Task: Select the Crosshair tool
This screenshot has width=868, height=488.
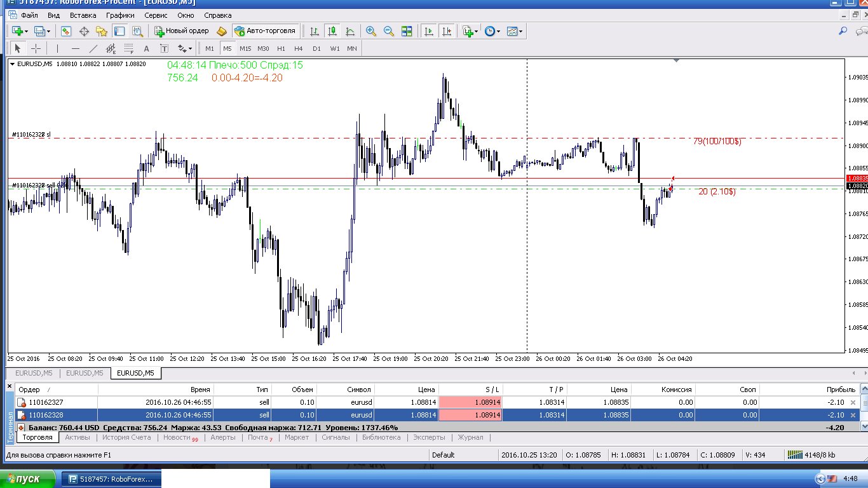Action: pyautogui.click(x=36, y=48)
